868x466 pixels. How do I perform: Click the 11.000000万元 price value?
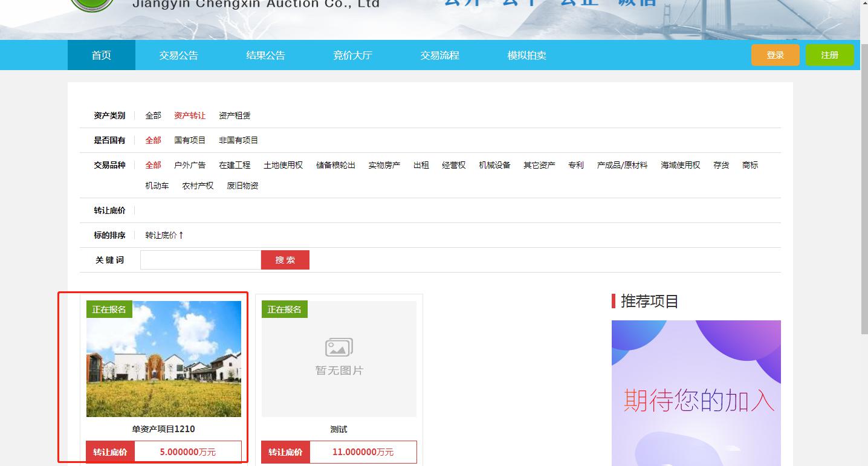pos(363,452)
